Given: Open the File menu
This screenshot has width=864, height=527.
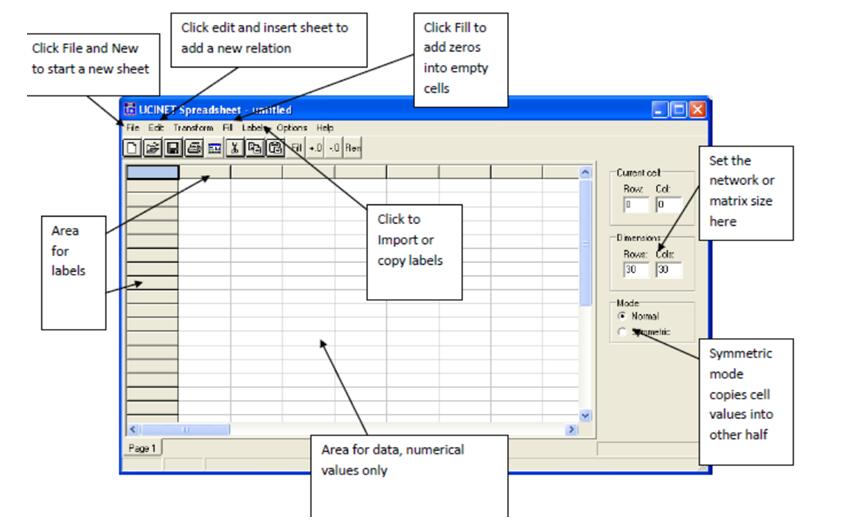Looking at the screenshot, I should 133,127.
